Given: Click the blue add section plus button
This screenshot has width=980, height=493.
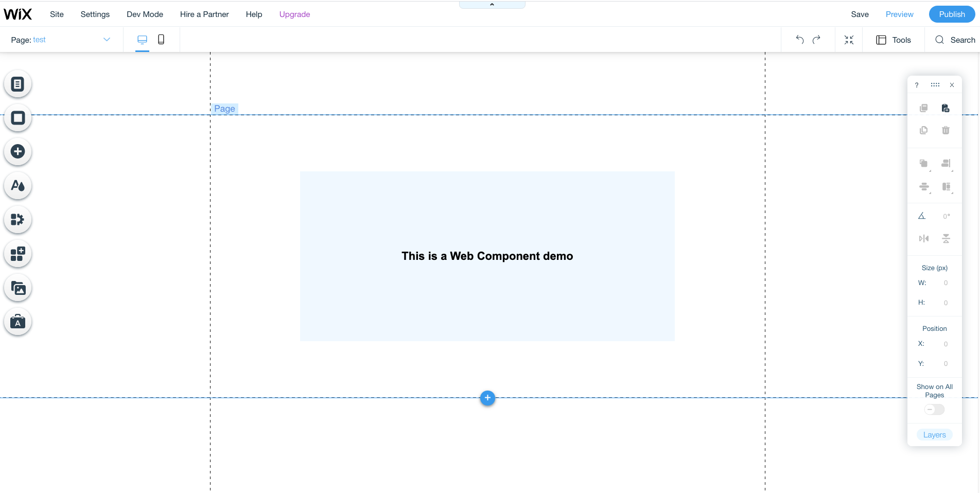Looking at the screenshot, I should click(487, 398).
